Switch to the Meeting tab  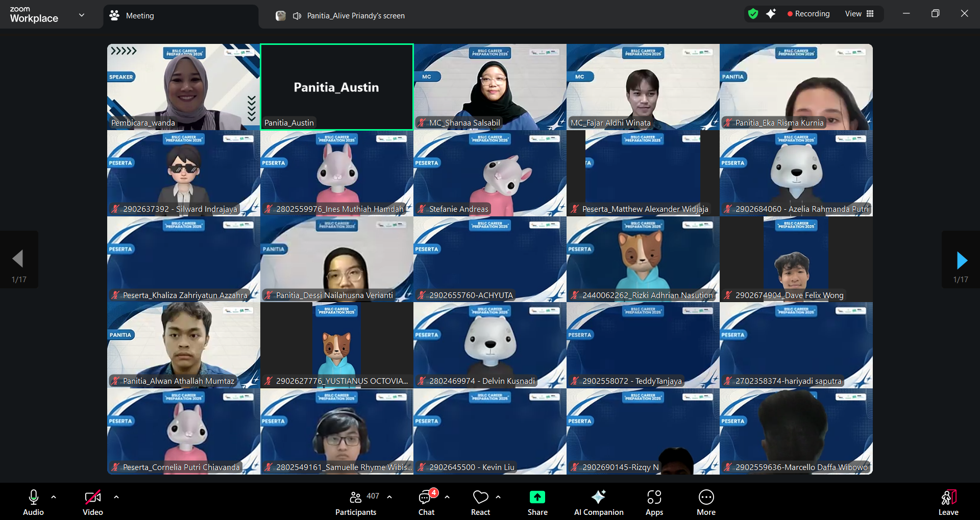click(139, 16)
